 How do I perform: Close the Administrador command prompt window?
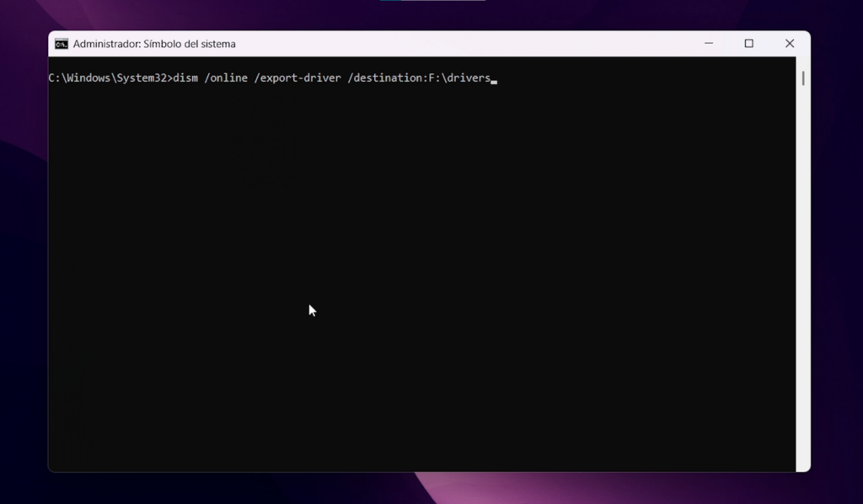coord(789,44)
